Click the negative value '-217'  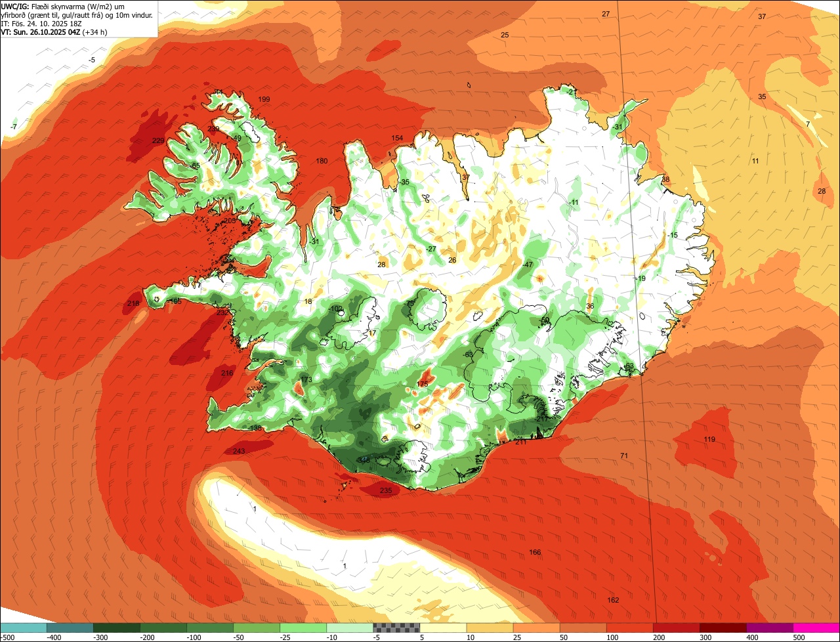point(541,419)
